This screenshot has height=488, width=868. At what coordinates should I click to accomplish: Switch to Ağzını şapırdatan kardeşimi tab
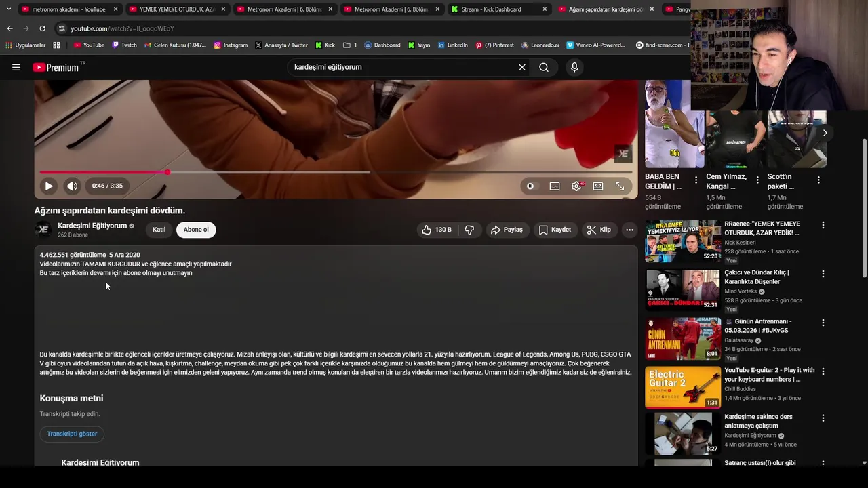606,9
